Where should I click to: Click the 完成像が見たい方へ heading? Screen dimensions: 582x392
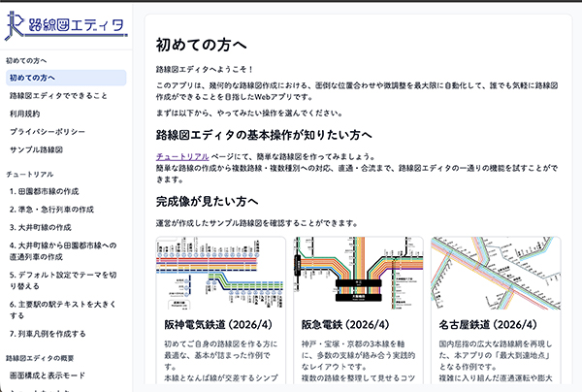click(x=207, y=202)
